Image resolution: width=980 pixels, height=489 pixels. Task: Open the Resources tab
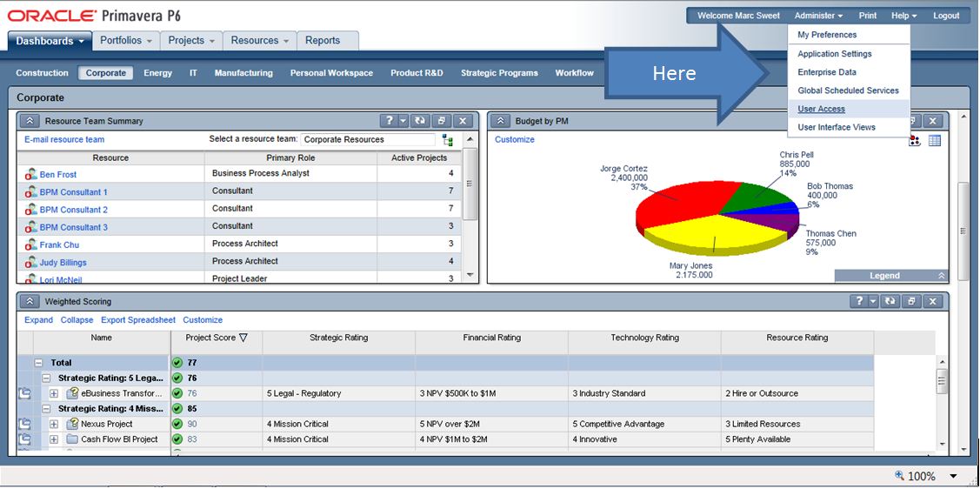pyautogui.click(x=259, y=41)
